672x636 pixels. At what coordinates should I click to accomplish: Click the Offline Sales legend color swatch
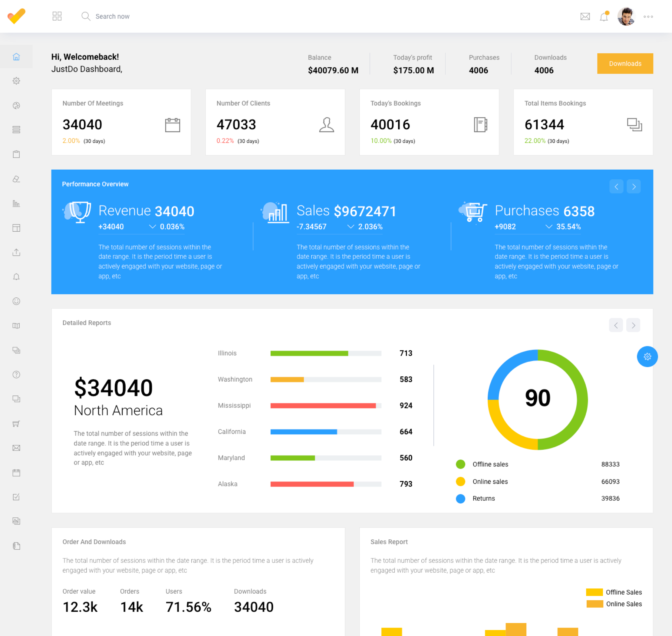pos(594,592)
